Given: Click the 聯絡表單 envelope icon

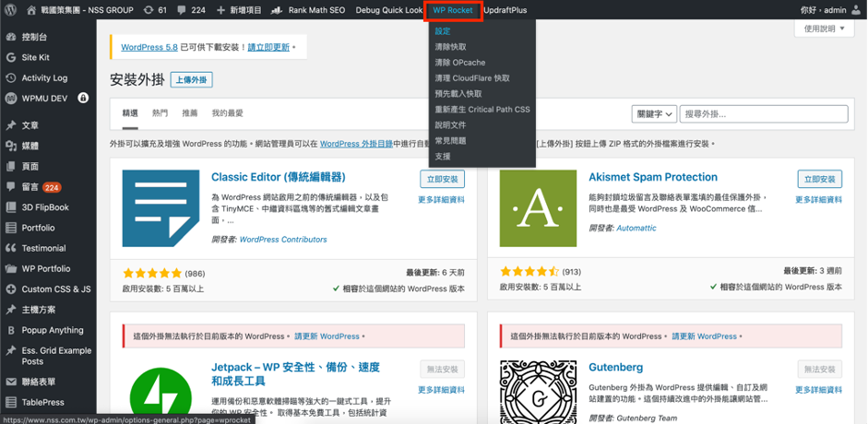Looking at the screenshot, I should pyautogui.click(x=10, y=382).
